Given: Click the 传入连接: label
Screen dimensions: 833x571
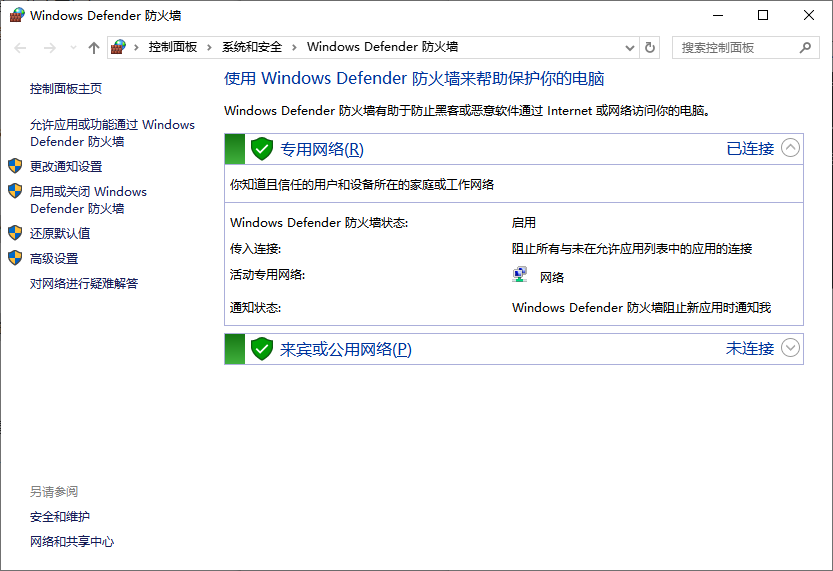Looking at the screenshot, I should (x=256, y=249).
